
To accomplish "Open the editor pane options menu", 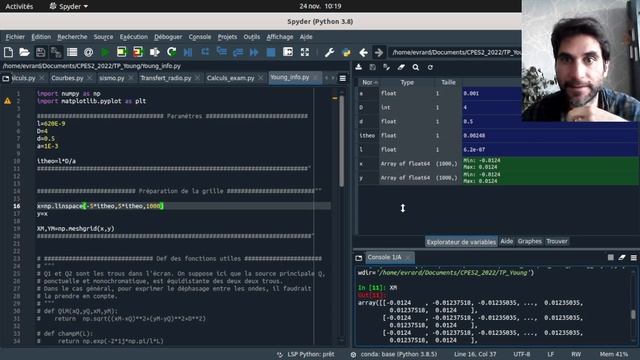I will click(342, 78).
